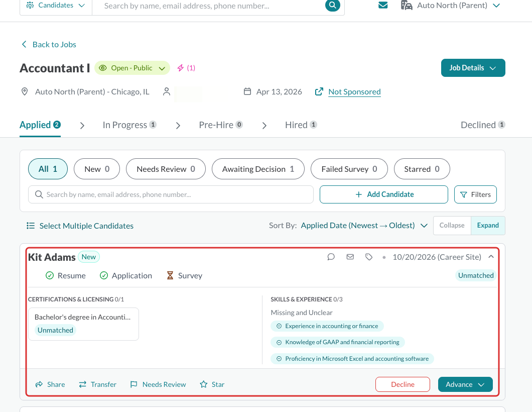The image size is (532, 412).
Task: Open the Open - Public status dropdown
Action: pos(132,68)
